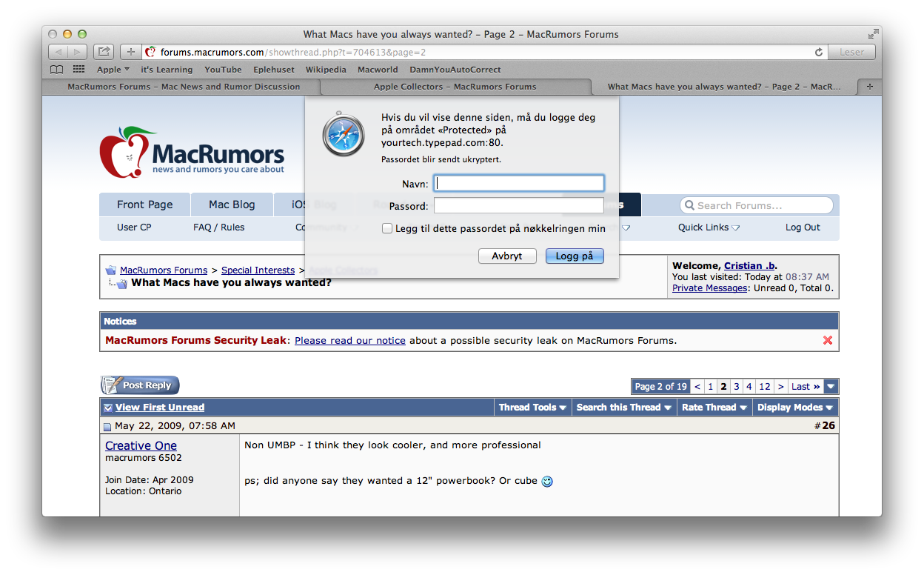Viewport: 924px width, 575px height.
Task: Click the smiley emoticon in post 26
Action: [x=547, y=481]
